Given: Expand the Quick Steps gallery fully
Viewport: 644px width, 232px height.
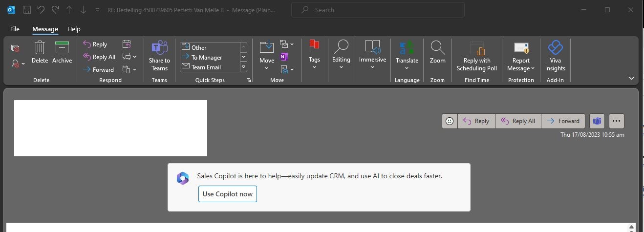Looking at the screenshot, I should [243, 67].
